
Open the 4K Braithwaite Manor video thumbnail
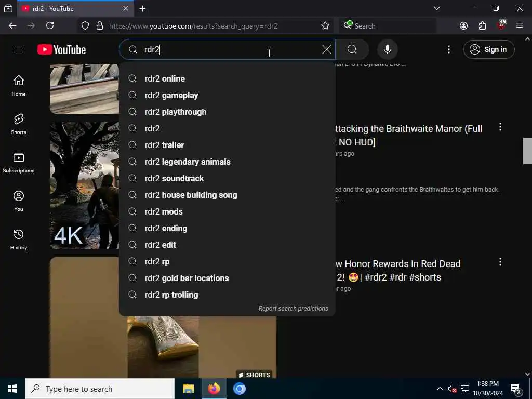(85, 185)
